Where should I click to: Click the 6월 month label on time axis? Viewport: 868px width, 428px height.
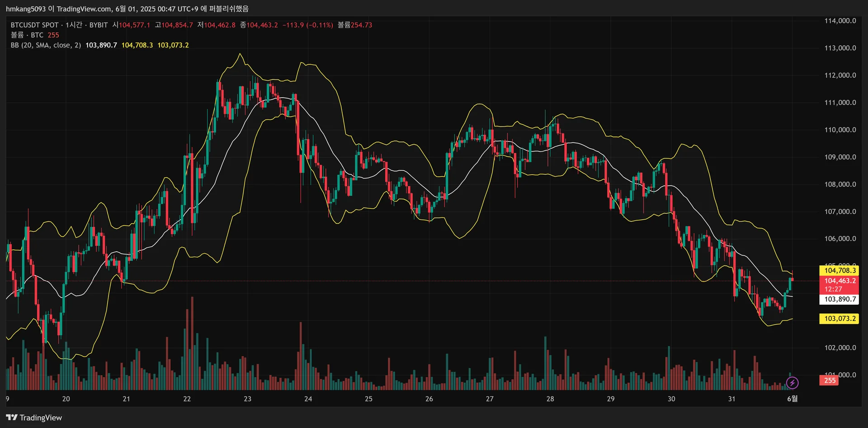tap(793, 399)
